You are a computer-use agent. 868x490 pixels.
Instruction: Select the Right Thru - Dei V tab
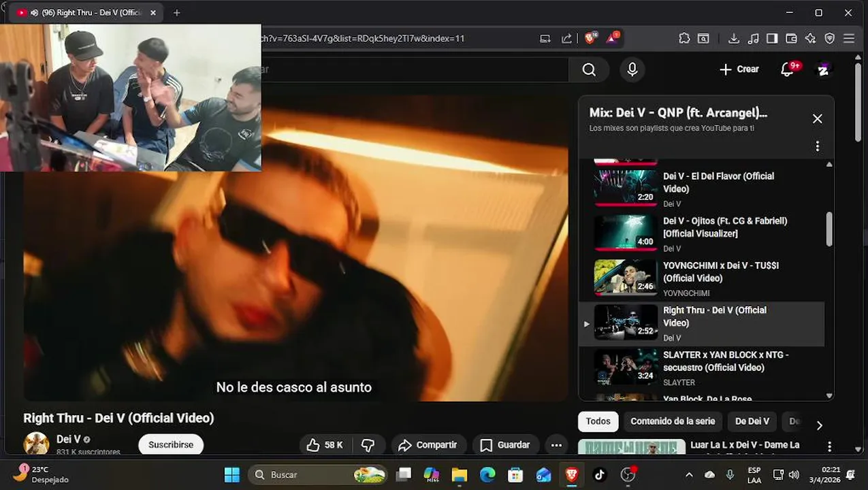pos(86,12)
